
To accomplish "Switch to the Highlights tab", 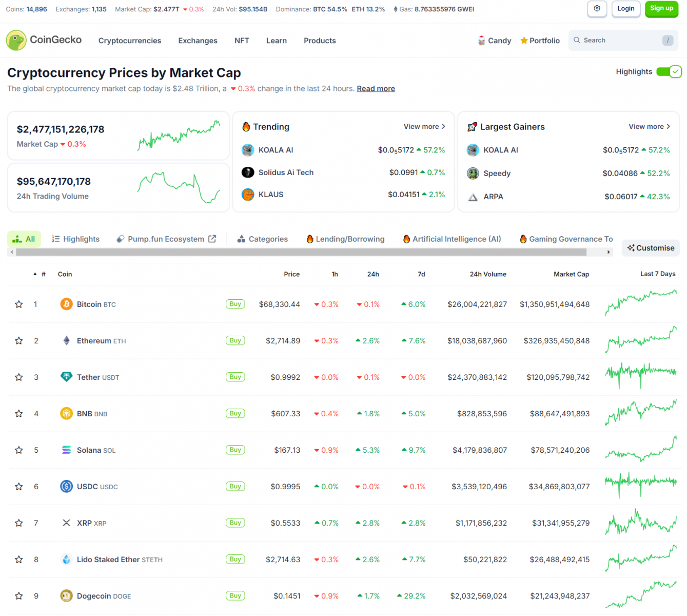I will (76, 239).
